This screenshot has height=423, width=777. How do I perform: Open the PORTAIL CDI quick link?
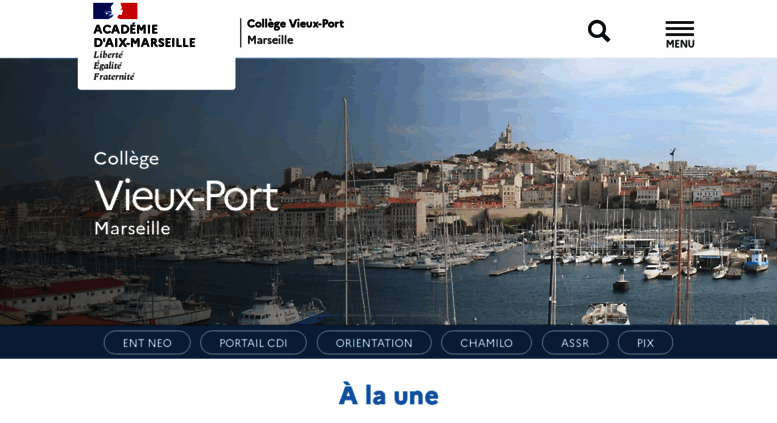point(253,343)
